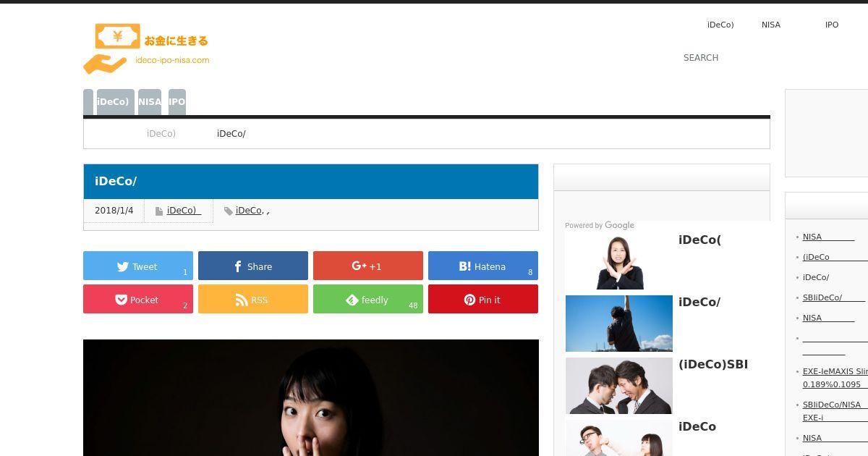The width and height of the screenshot is (868, 456).
Task: Click iDeCo/ item in sidebar list
Action: 816,277
